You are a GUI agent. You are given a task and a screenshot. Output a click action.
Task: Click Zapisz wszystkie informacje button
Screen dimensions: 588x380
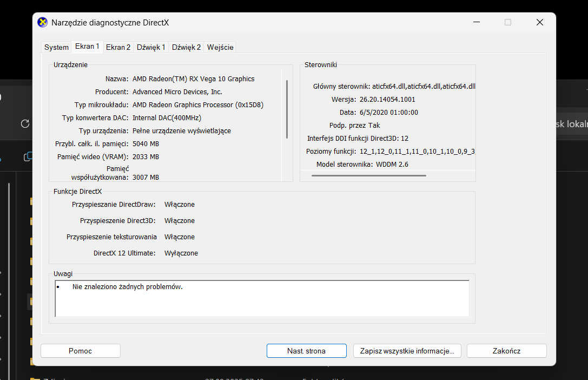click(x=407, y=351)
